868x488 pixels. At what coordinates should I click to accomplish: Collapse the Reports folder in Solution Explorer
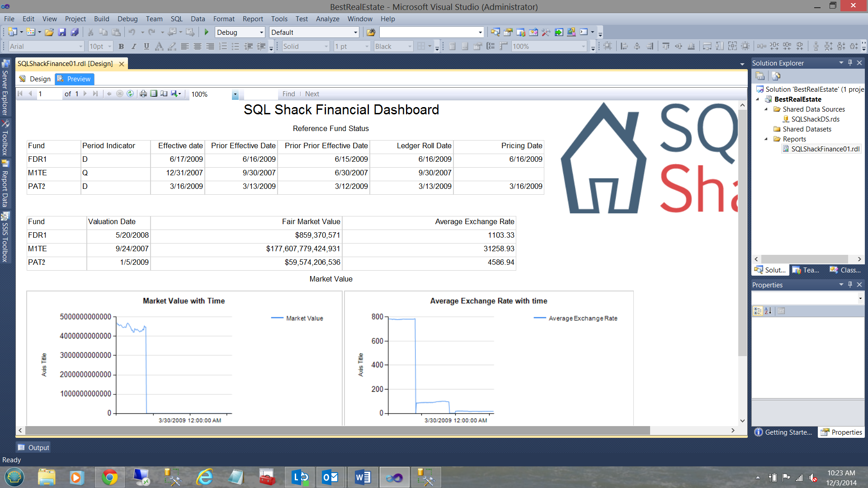pos(766,139)
